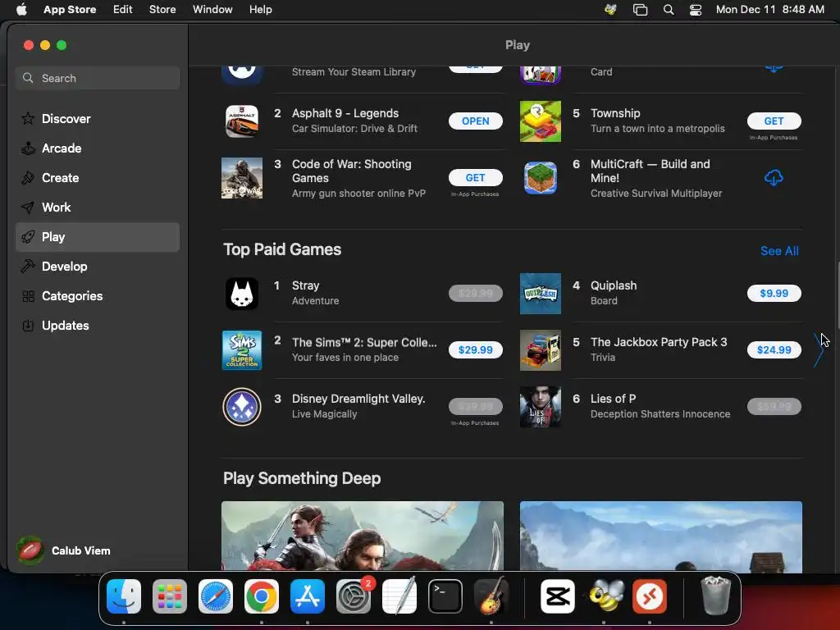Open Spotlight search in the menu bar
Viewport: 840px width, 630px height.
point(668,10)
